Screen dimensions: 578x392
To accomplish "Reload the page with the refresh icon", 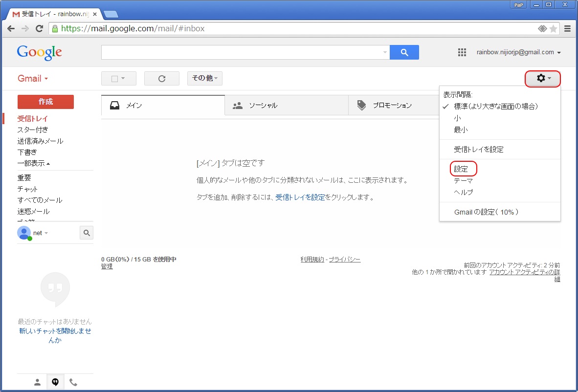I will (40, 29).
